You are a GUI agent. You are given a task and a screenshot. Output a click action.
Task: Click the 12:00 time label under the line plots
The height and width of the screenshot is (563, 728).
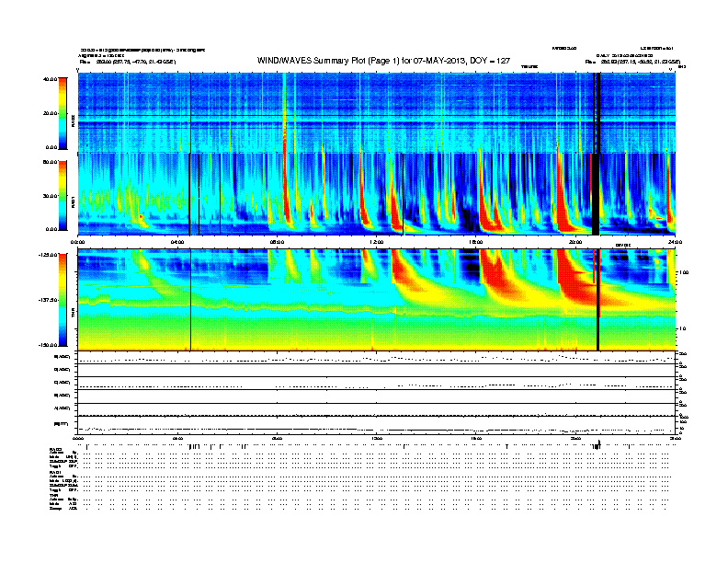377,438
